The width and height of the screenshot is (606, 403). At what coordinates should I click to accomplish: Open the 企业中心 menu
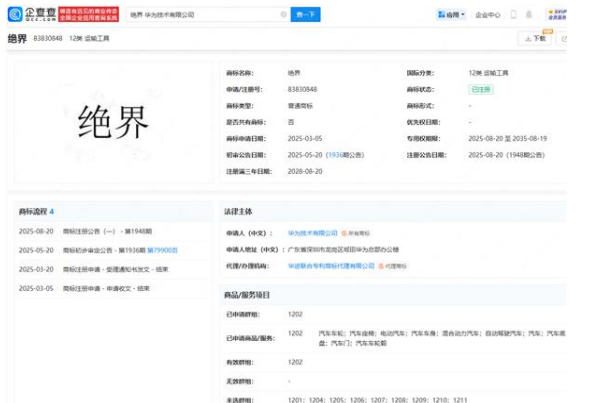point(488,15)
